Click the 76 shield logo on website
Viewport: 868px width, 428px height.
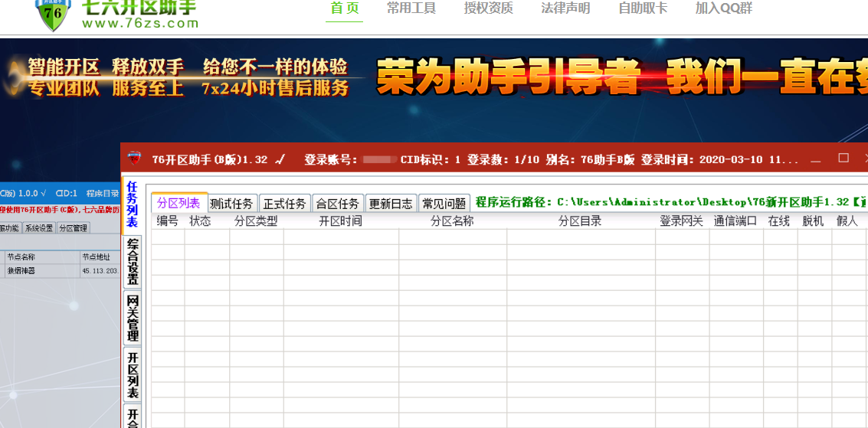[x=52, y=14]
